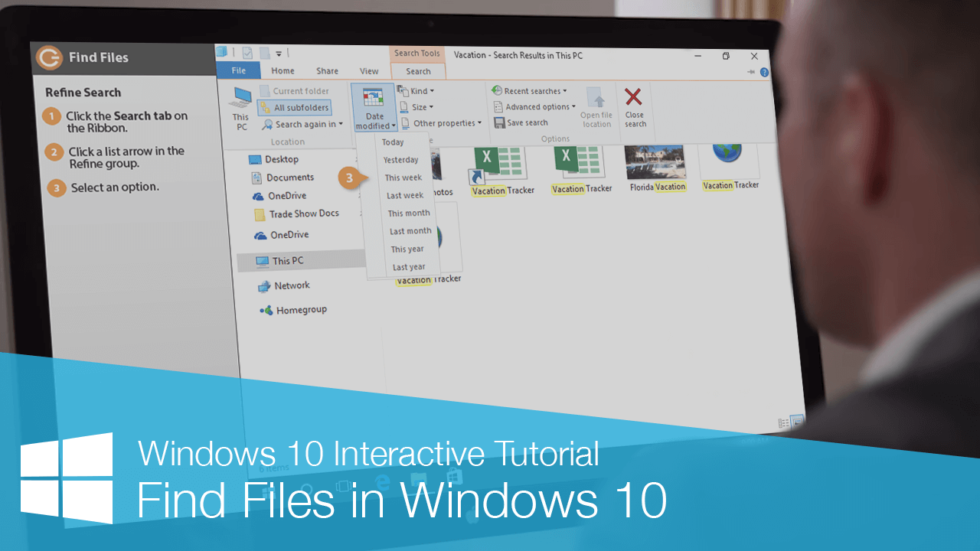Screen dimensions: 980x551
Task: Toggle Advanced options on the ribbon
Action: point(534,106)
